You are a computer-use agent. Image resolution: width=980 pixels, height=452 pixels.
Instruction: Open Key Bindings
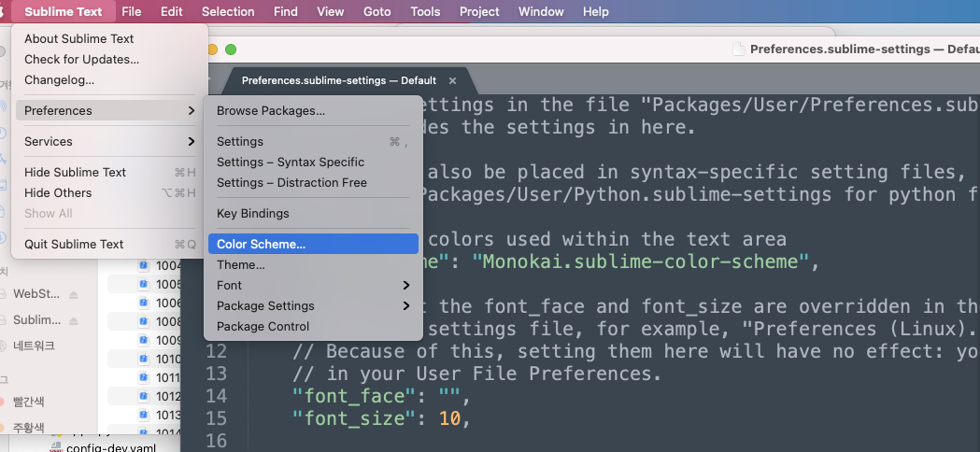[313, 213]
